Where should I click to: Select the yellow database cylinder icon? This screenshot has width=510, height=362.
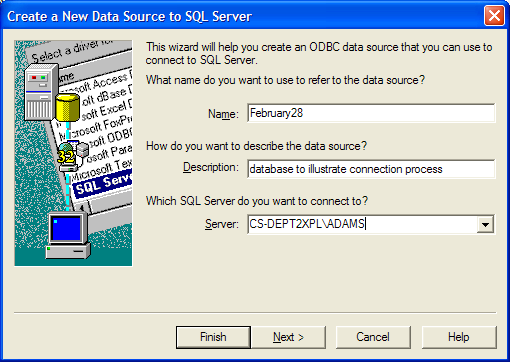(x=67, y=107)
